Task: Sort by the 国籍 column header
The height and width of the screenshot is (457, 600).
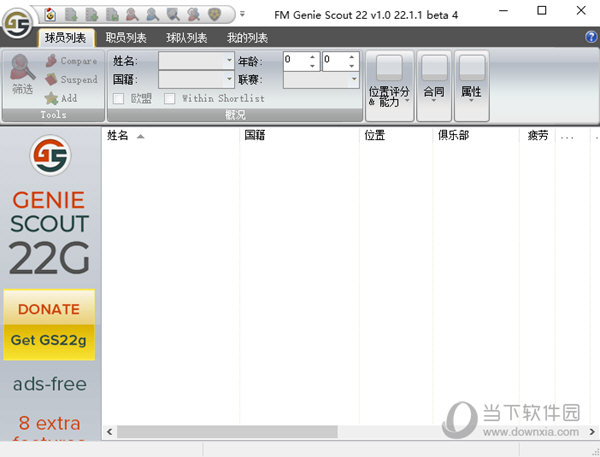Action: [299, 135]
